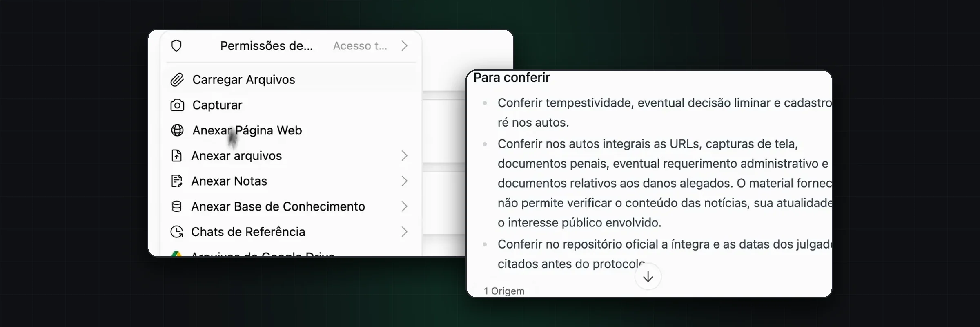This screenshot has height=327, width=980.
Task: Expand the Permissões de... submenu chevron
Action: coord(404,46)
